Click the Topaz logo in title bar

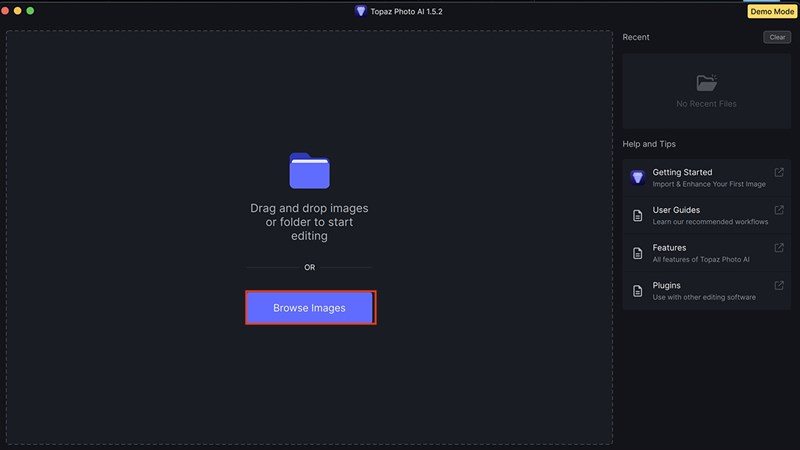(x=360, y=11)
